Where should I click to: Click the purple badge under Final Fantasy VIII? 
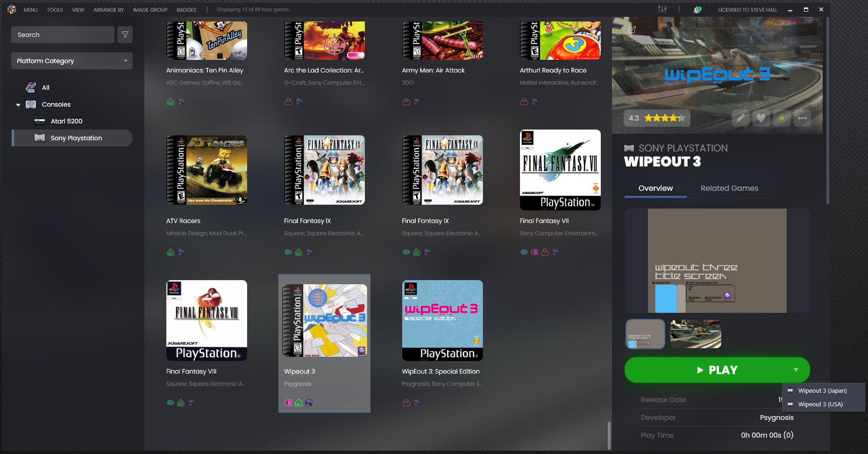[x=191, y=403]
